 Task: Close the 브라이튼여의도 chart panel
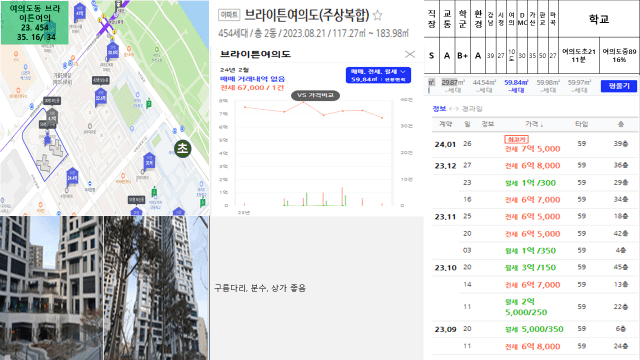[x=410, y=54]
